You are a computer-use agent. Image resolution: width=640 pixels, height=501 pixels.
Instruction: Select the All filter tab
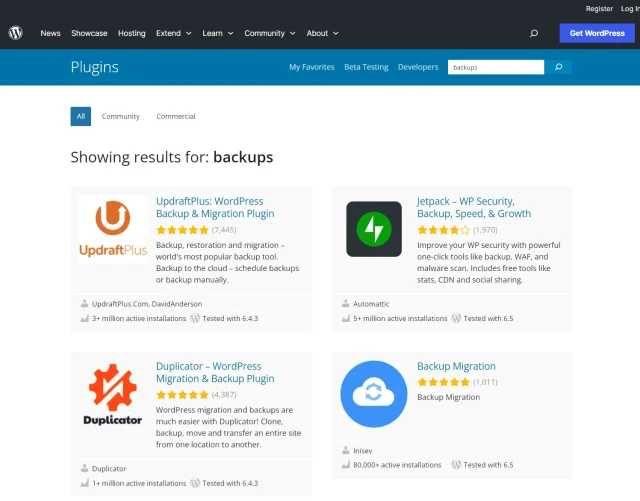click(81, 117)
